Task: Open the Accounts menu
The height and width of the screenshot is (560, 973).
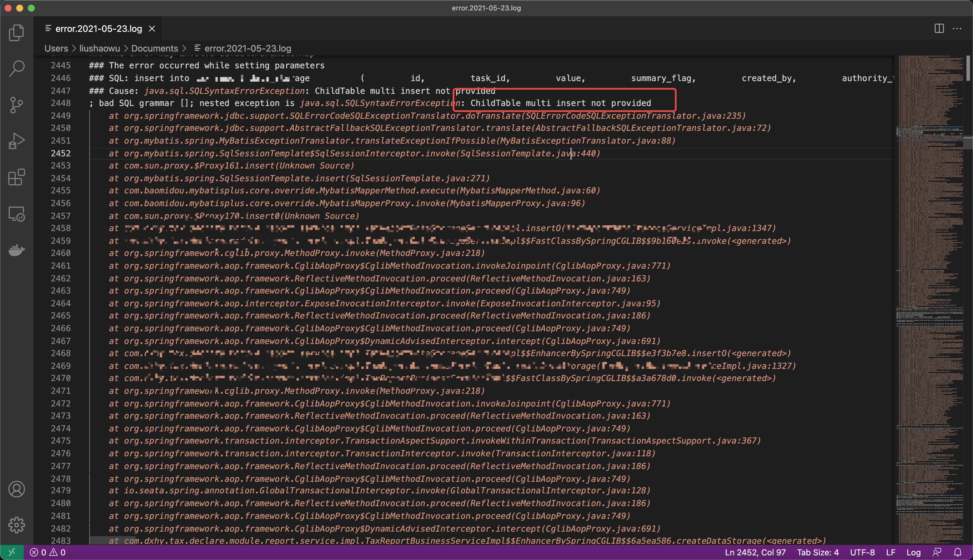Action: [x=17, y=489]
